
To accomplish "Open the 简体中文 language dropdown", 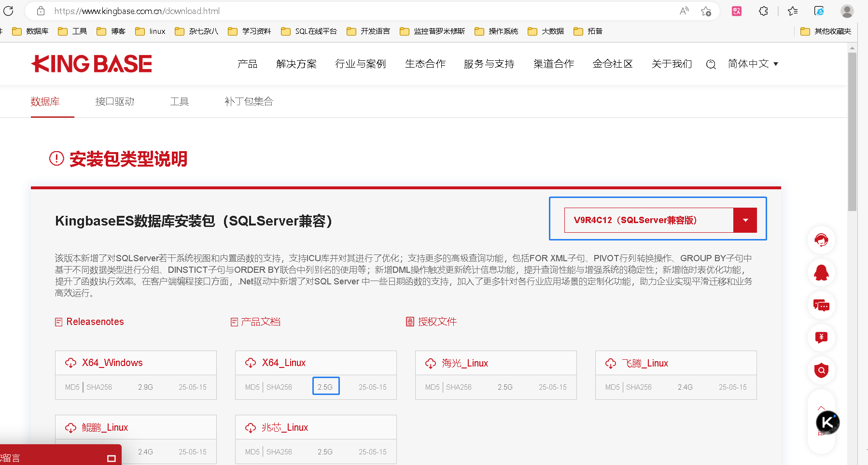I will [753, 64].
